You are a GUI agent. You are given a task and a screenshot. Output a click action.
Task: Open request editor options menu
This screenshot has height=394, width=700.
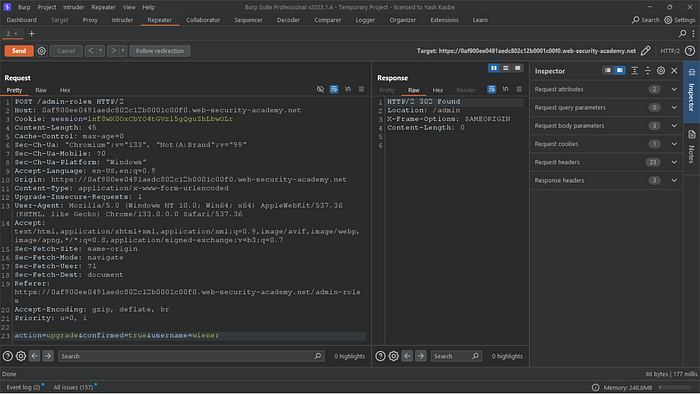pyautogui.click(x=361, y=89)
